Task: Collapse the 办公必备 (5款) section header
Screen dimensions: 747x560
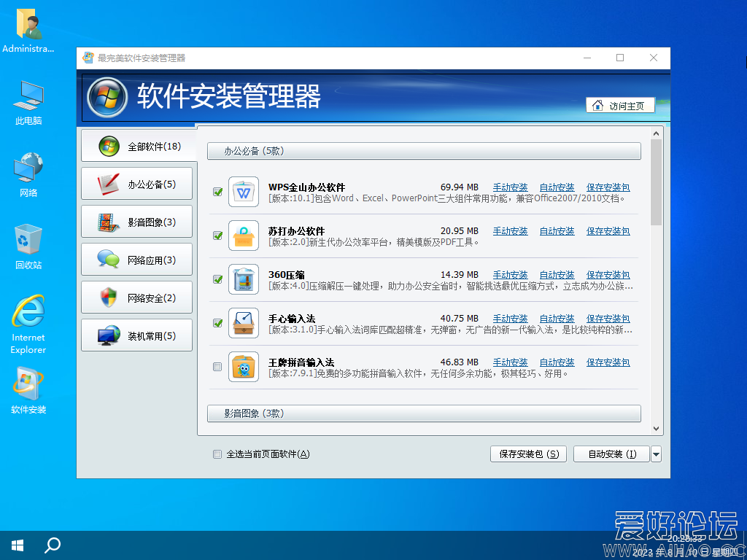Action: [424, 151]
